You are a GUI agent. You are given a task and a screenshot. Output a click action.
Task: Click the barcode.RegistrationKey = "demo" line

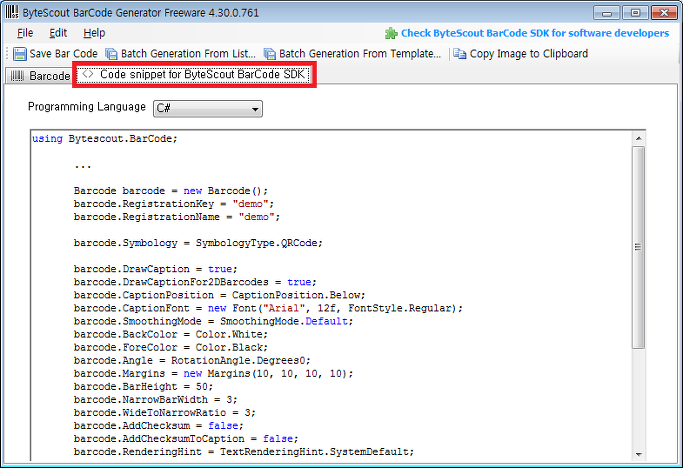point(174,204)
